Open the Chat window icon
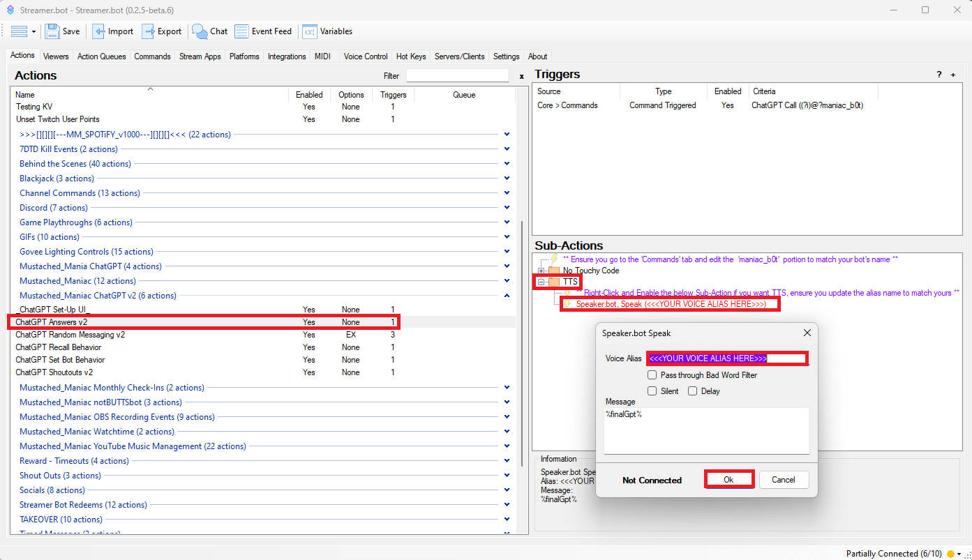972x560 pixels. 200,31
